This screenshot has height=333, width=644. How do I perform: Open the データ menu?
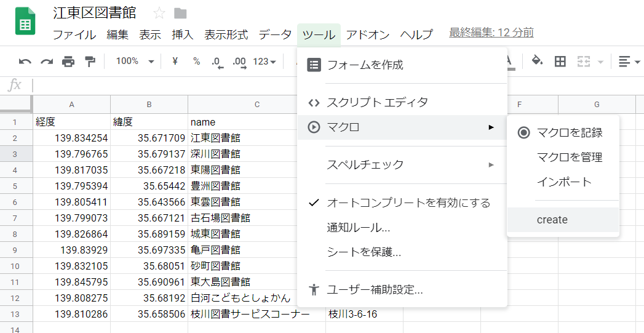tap(275, 34)
